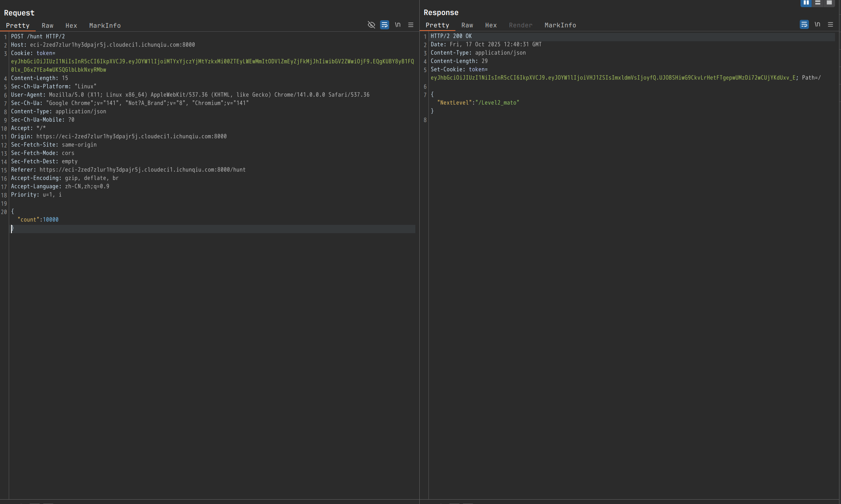Select combined tabbed view layout icon
This screenshot has width=841, height=504.
pos(829,3)
